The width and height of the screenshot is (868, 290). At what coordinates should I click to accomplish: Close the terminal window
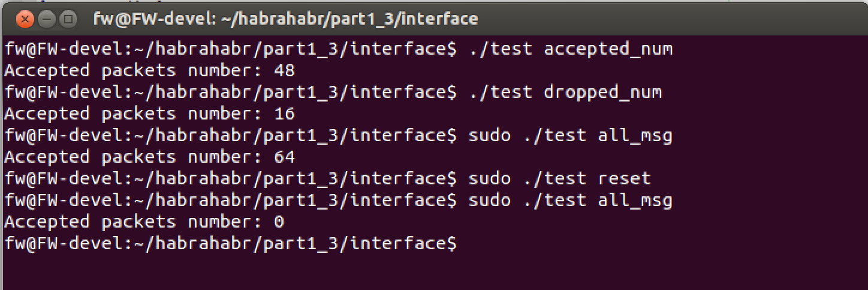point(25,19)
